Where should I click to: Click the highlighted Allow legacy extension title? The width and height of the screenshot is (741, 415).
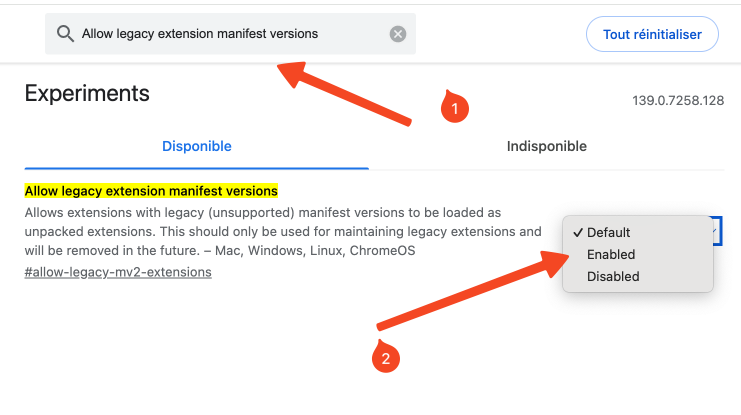(x=151, y=191)
